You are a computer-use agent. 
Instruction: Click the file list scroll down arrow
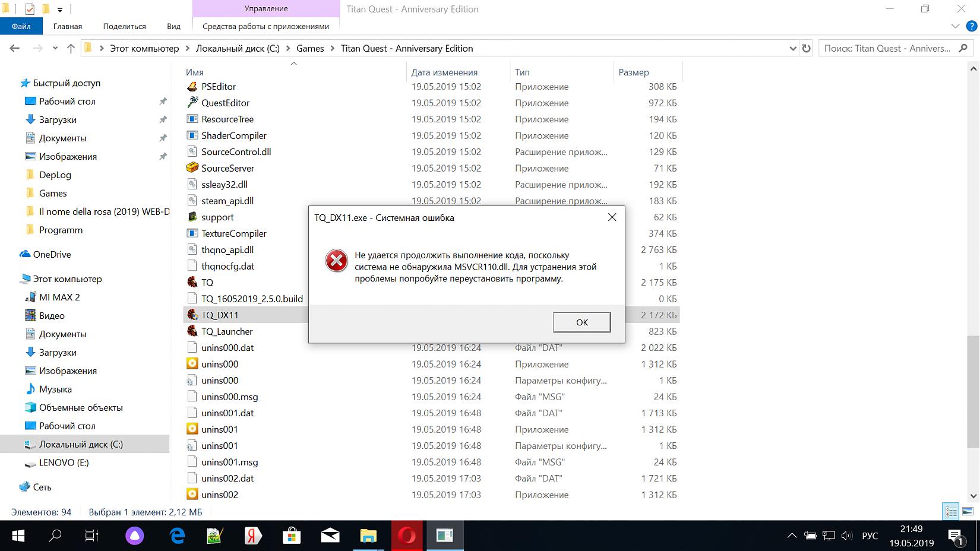pyautogui.click(x=973, y=496)
